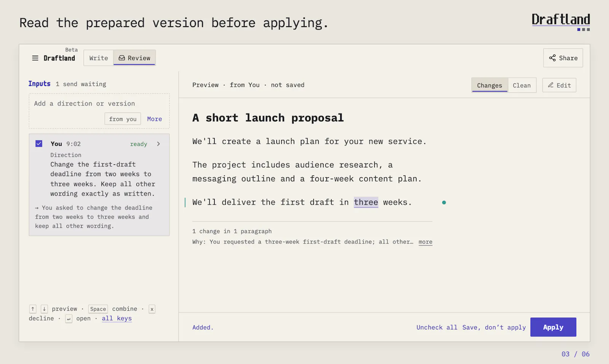Select the Changes view toggle
Viewport: 609px width, 364px height.
489,85
